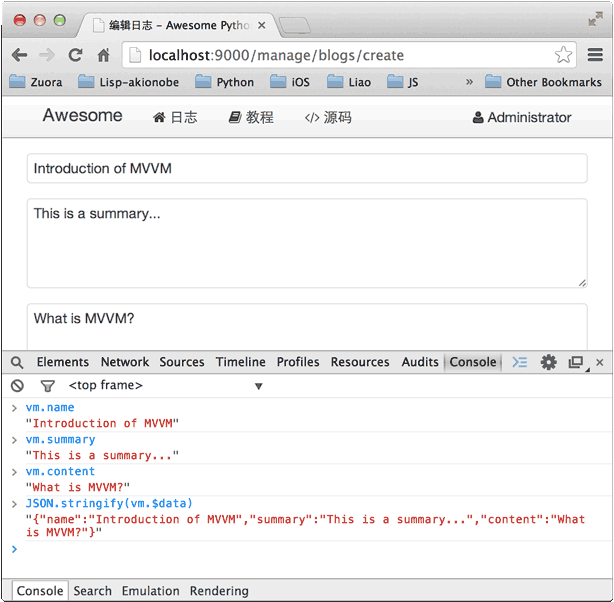Open the top frame context dropdown
The width and height of the screenshot is (614, 602).
point(165,386)
